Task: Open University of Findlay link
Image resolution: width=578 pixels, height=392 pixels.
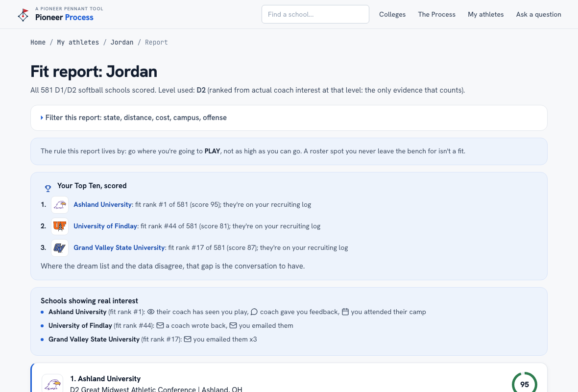Action: tap(105, 226)
